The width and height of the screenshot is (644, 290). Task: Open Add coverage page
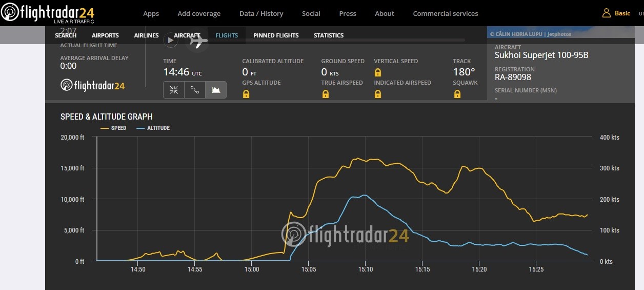tap(199, 13)
